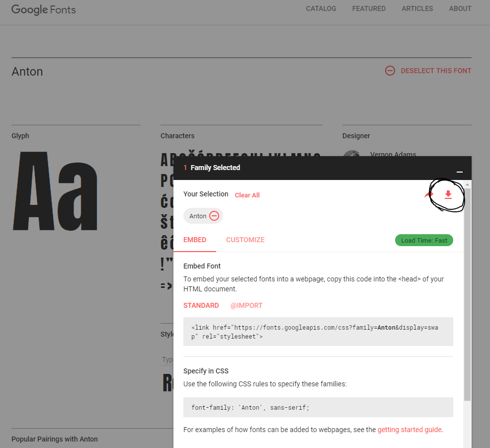Click designer name Vernon Adams
The width and height of the screenshot is (490, 448).
coord(393,154)
